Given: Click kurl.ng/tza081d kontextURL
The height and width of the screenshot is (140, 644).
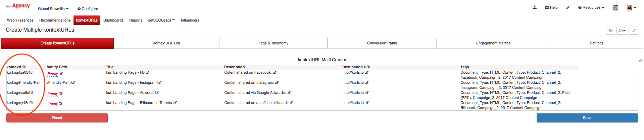Looking at the screenshot, I should coord(20,72).
